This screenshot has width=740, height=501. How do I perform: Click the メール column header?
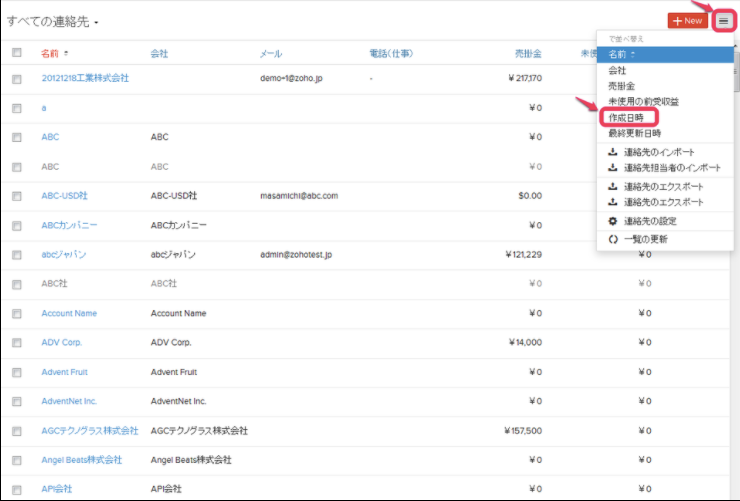coord(271,53)
